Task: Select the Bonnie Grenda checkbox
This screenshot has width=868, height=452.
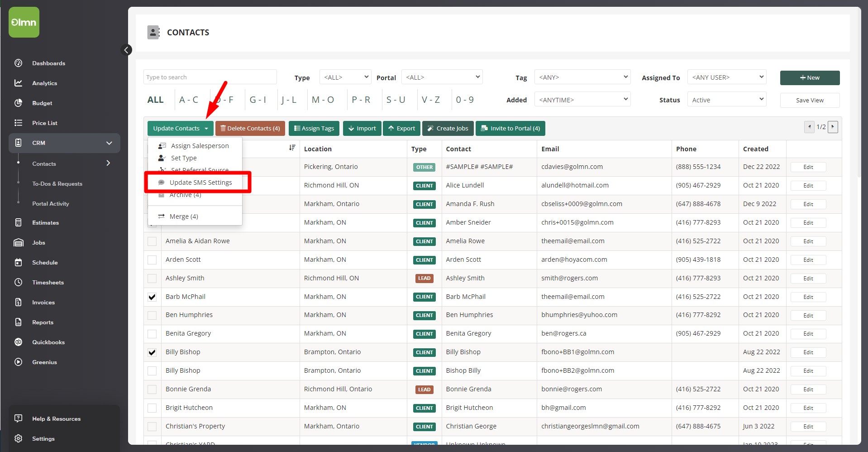Action: (x=152, y=389)
